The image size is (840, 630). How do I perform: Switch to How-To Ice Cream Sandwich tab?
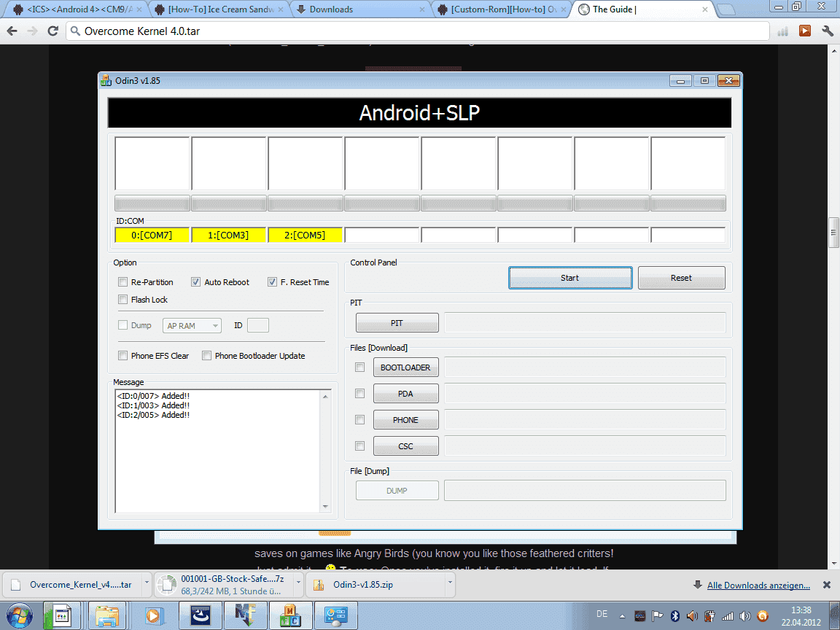coord(219,9)
